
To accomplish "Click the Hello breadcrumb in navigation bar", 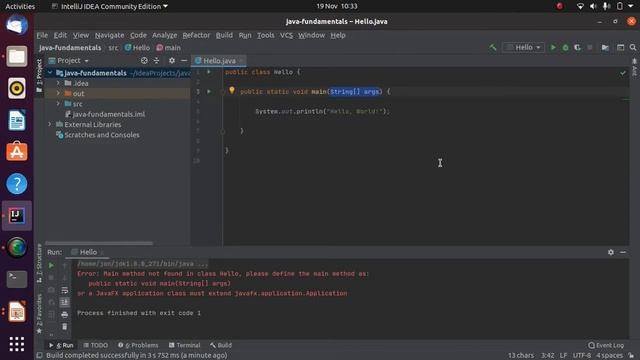I will 137,48.
